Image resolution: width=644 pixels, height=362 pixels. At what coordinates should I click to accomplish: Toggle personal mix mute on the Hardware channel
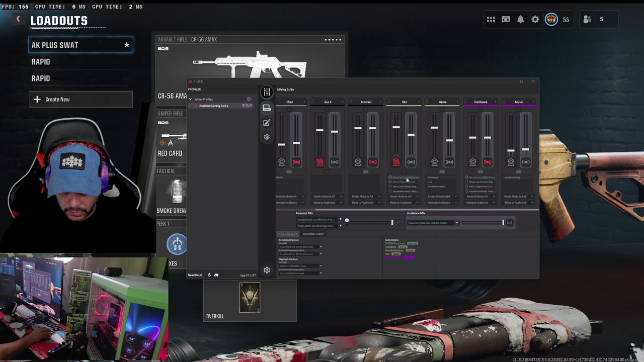pos(472,162)
